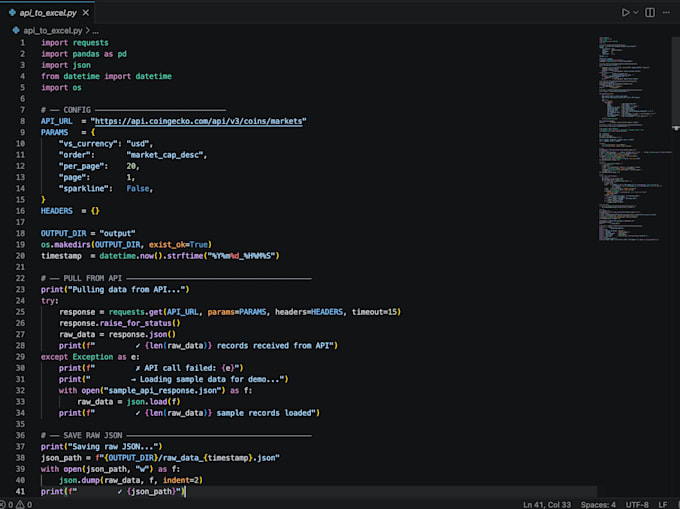This screenshot has height=509, width=680.
Task: Click 'except Exception as e:' line
Action: pos(90,357)
